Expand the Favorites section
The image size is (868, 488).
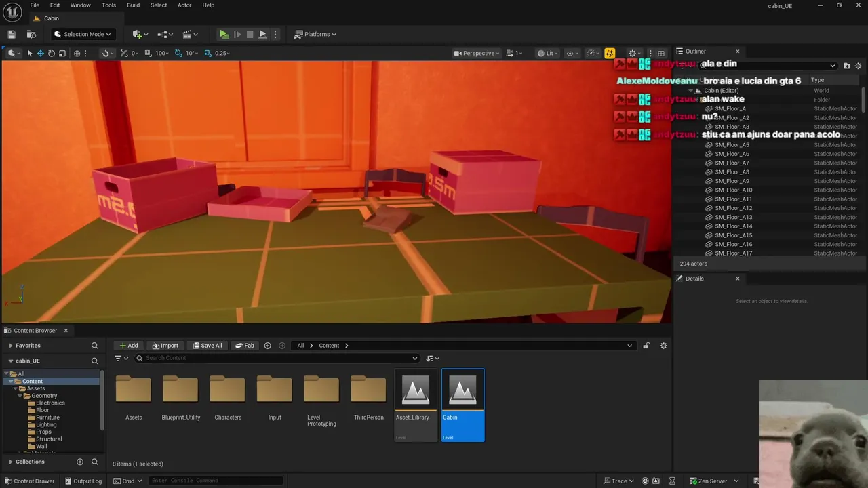10,346
